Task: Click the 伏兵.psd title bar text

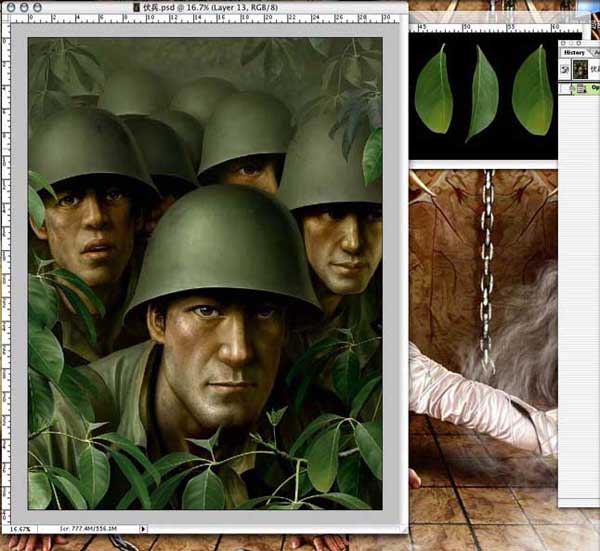Action: tap(210, 7)
